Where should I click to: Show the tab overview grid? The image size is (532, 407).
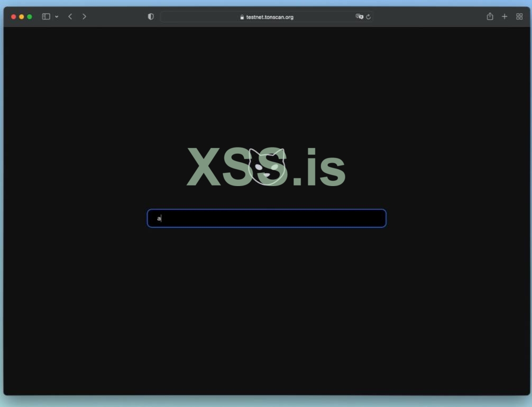coord(519,16)
